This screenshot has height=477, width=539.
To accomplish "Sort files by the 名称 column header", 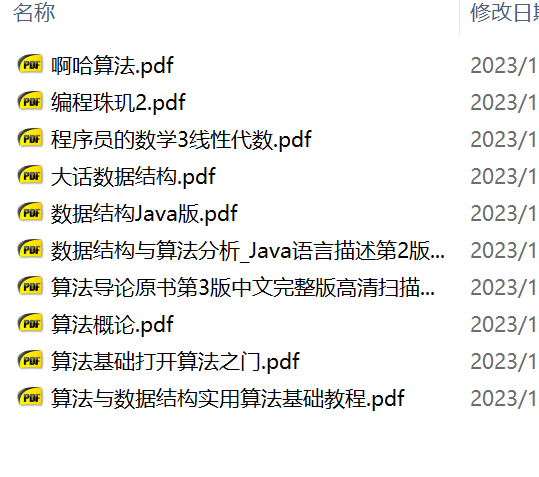I will pyautogui.click(x=34, y=12).
